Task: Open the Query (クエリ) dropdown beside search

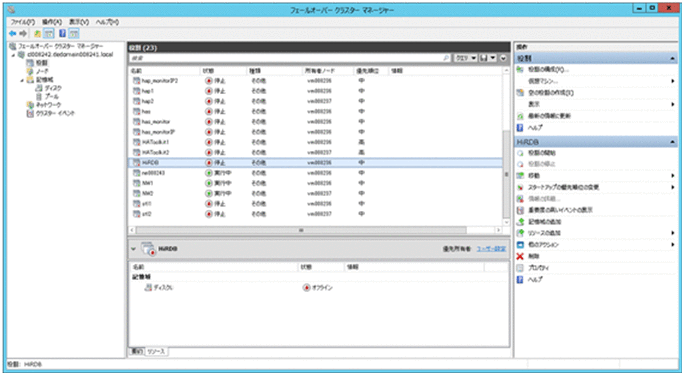Action: click(466, 58)
